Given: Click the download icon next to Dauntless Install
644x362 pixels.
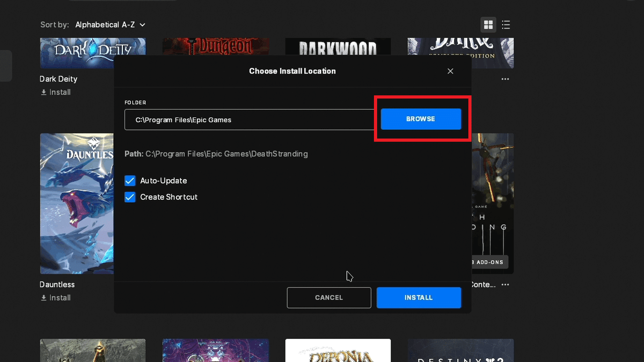Looking at the screenshot, I should (x=43, y=298).
